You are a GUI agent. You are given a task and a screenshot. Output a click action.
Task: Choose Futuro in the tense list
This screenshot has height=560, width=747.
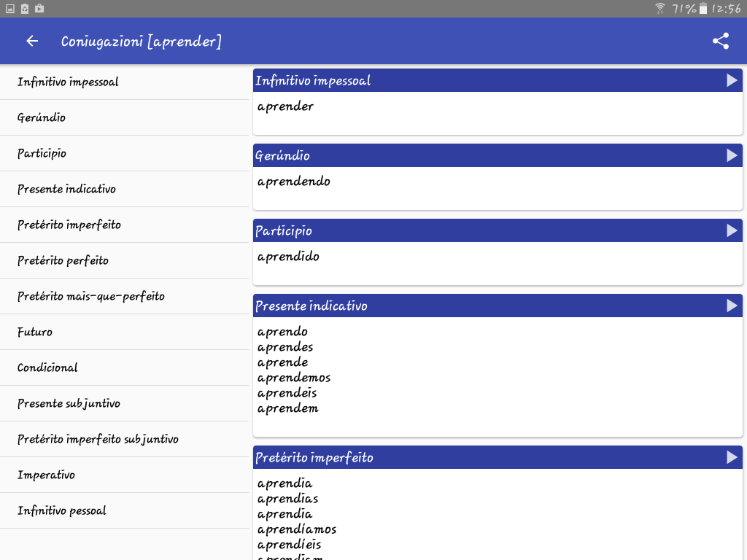124,332
